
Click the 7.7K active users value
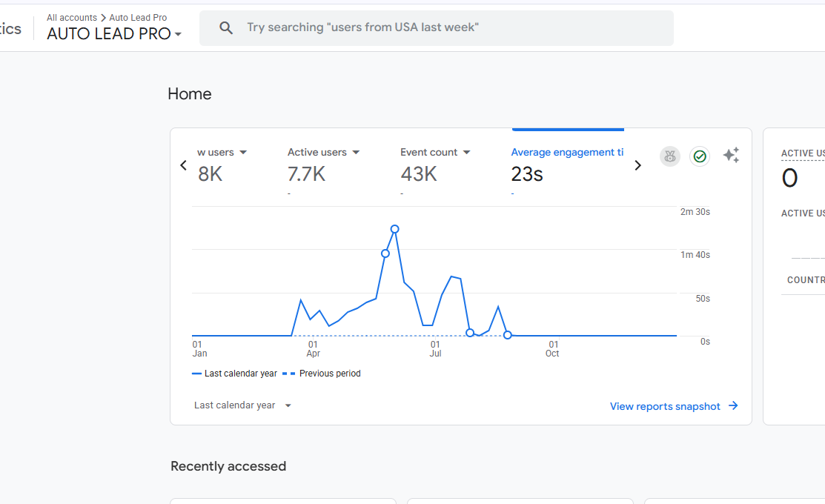pyautogui.click(x=306, y=174)
